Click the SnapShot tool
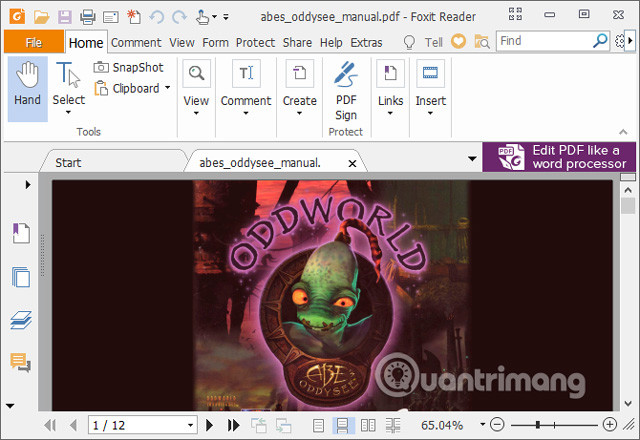Screen dimensions: 640x440 (x=129, y=67)
